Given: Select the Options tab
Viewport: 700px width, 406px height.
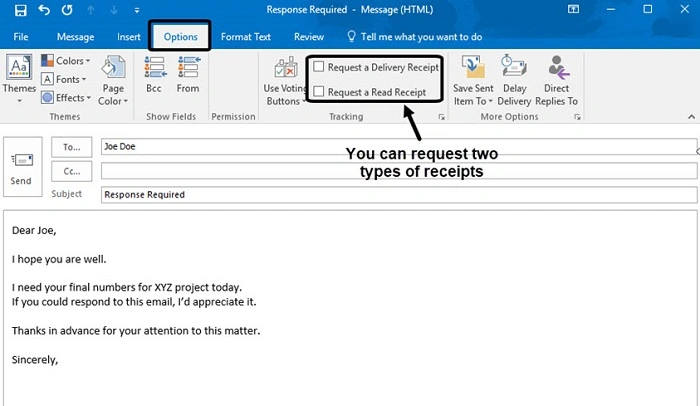Looking at the screenshot, I should (180, 37).
